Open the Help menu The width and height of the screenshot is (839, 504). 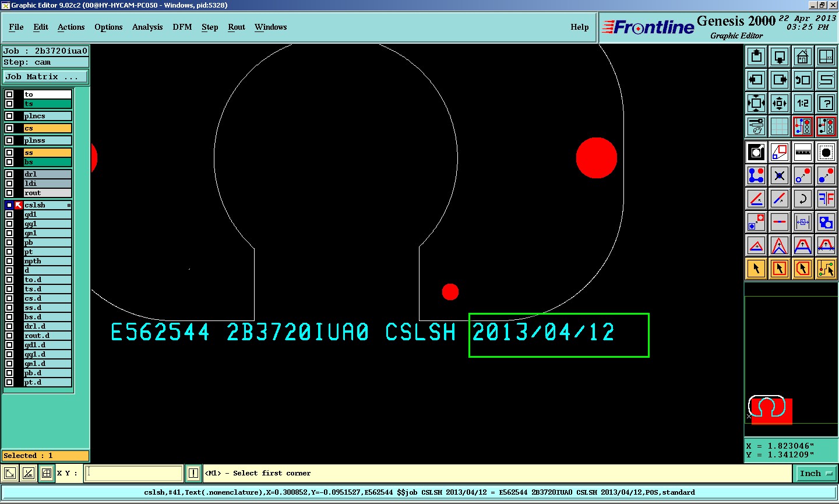click(580, 27)
